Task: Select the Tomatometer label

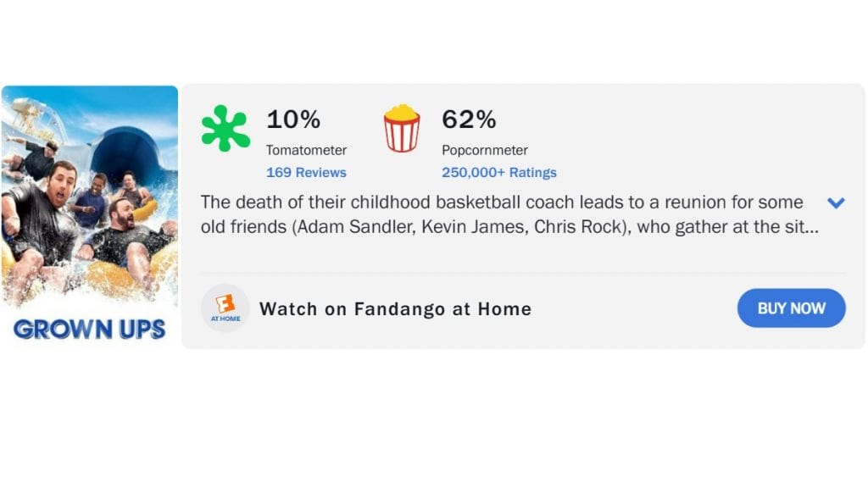Action: coord(306,150)
